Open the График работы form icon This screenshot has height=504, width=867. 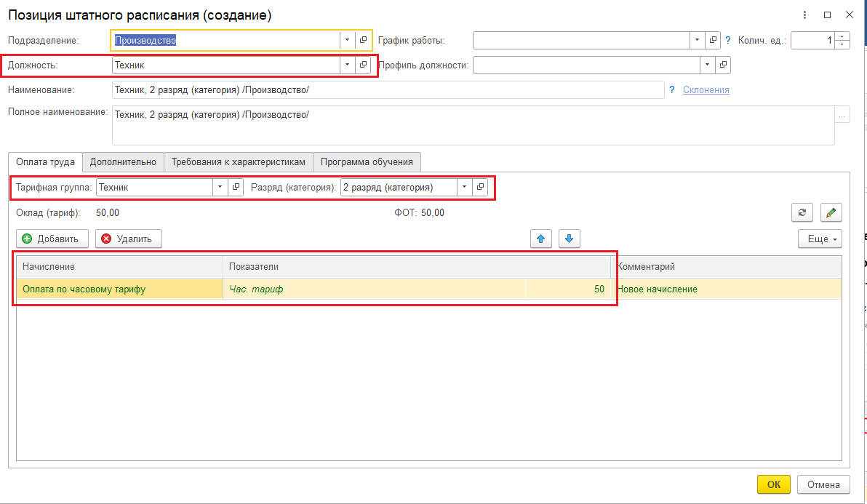(x=714, y=40)
